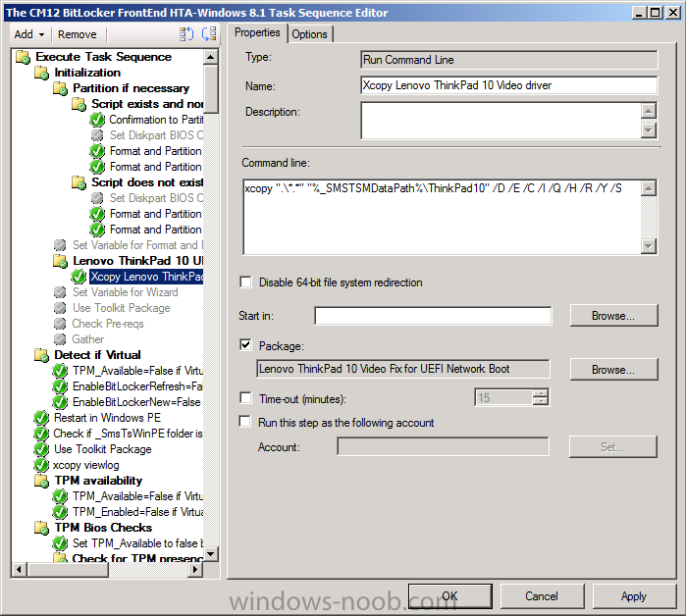
Task: Click the Lenovo ThinkPad 10 group folder icon
Action: (x=61, y=262)
